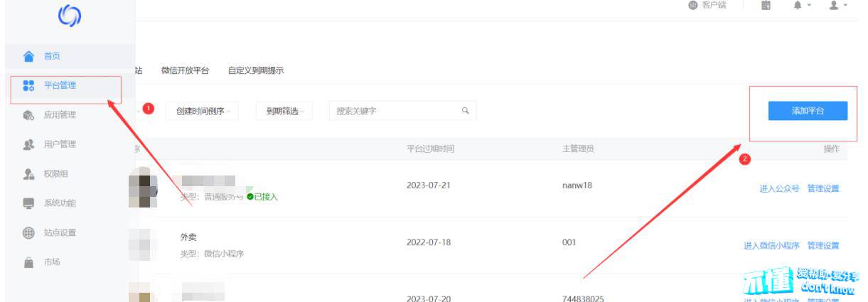Click the logo at top left
Screen dimensions: 868x302
[69, 18]
